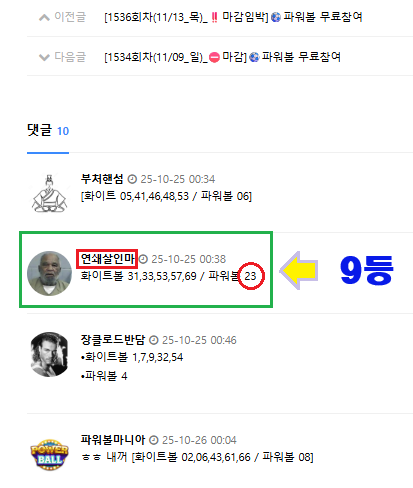The image size is (413, 488).
Task: Click the up chevron beside 이전글
Action: (44, 17)
